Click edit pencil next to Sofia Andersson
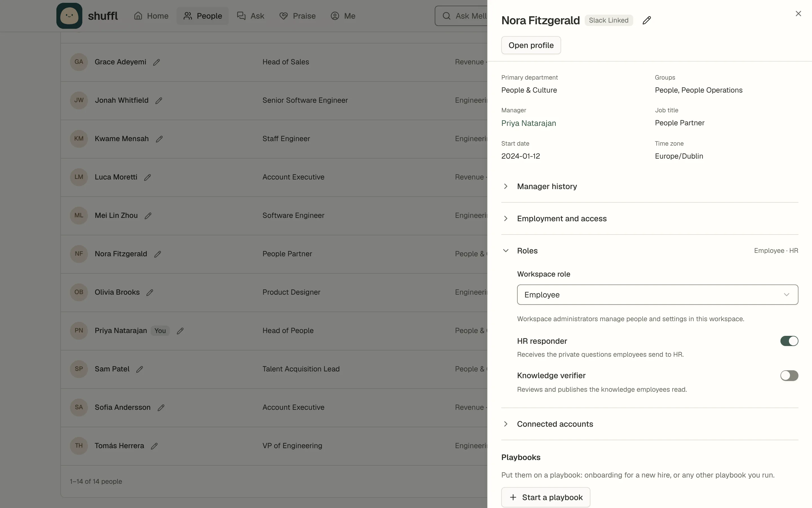812x508 pixels. 161,408
